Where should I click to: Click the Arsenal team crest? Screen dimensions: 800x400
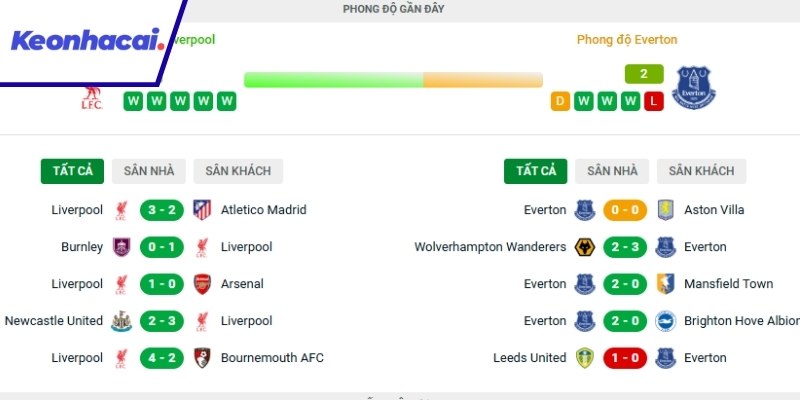202,284
